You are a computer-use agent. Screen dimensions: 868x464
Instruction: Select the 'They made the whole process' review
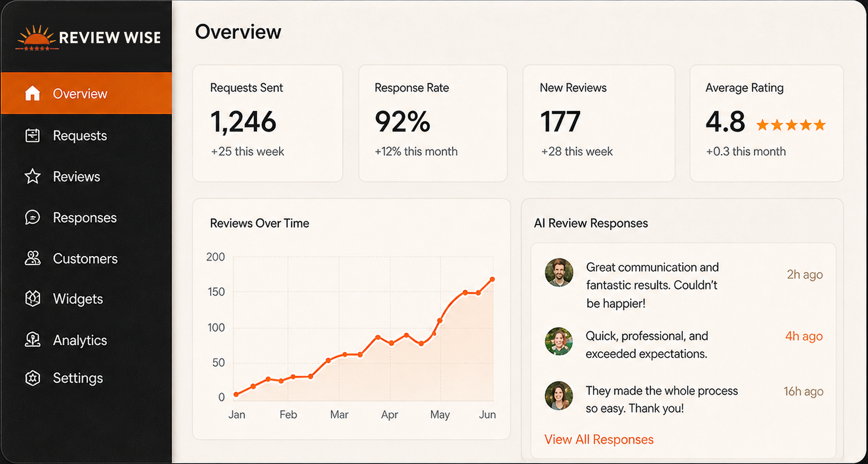(662, 399)
